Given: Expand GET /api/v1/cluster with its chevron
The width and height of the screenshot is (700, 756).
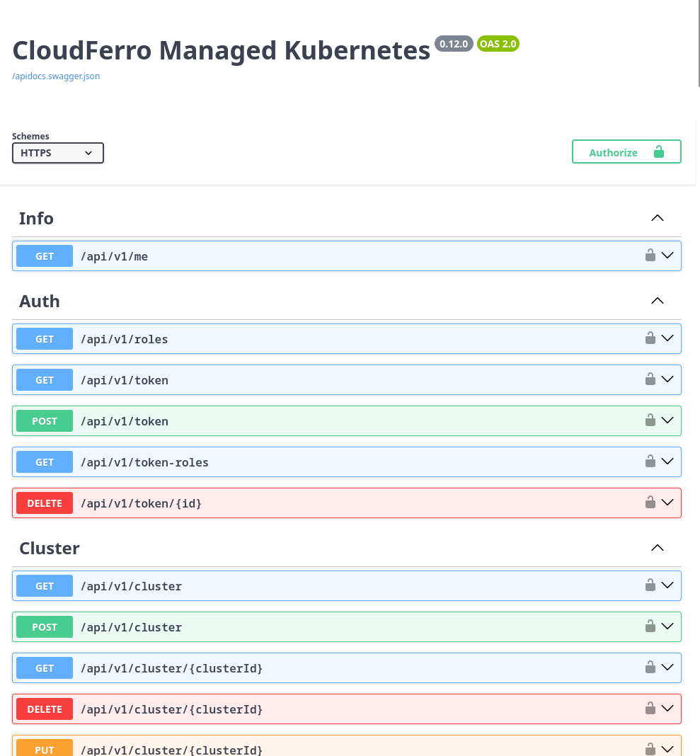Looking at the screenshot, I should pyautogui.click(x=667, y=585).
